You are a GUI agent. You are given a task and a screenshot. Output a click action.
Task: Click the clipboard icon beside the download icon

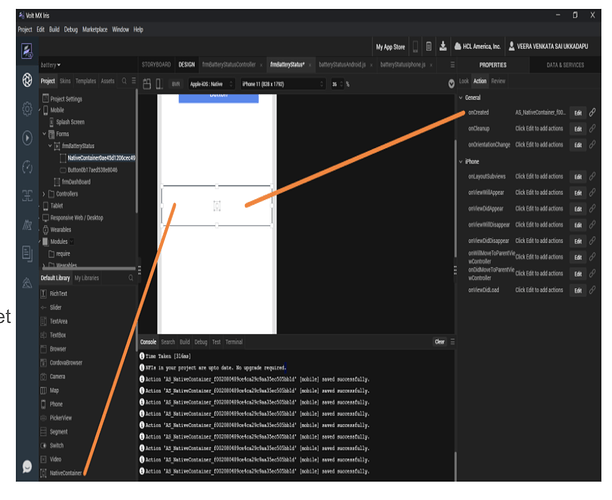click(429, 46)
